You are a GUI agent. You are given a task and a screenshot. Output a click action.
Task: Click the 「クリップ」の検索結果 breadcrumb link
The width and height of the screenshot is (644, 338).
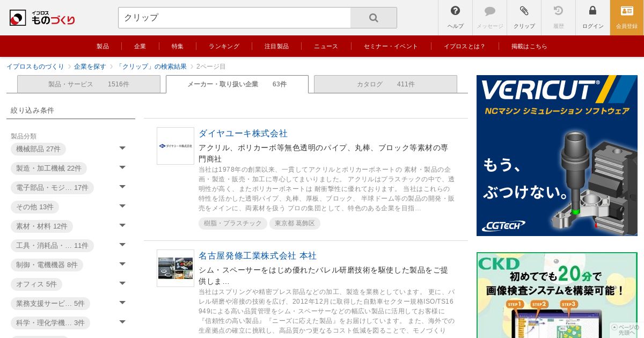tap(151, 67)
